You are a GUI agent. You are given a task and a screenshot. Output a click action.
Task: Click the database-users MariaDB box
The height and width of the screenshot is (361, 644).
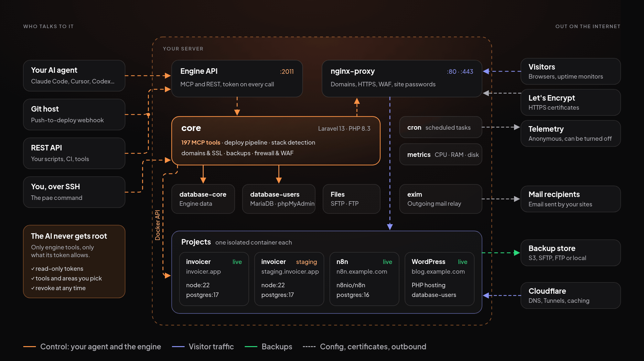[279, 199]
